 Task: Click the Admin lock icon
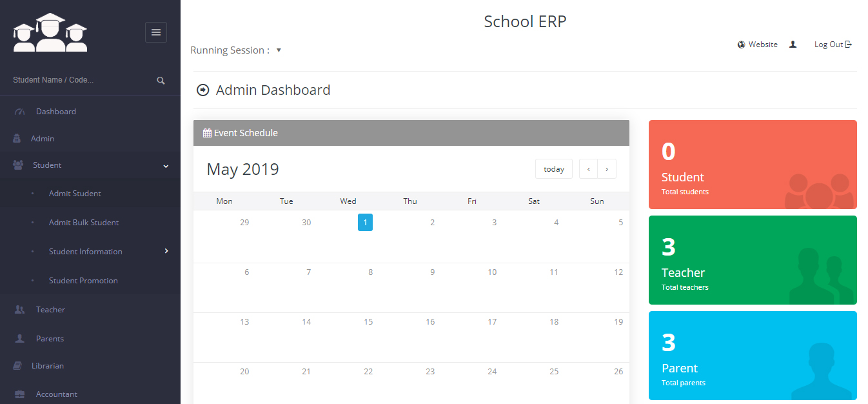tap(17, 139)
